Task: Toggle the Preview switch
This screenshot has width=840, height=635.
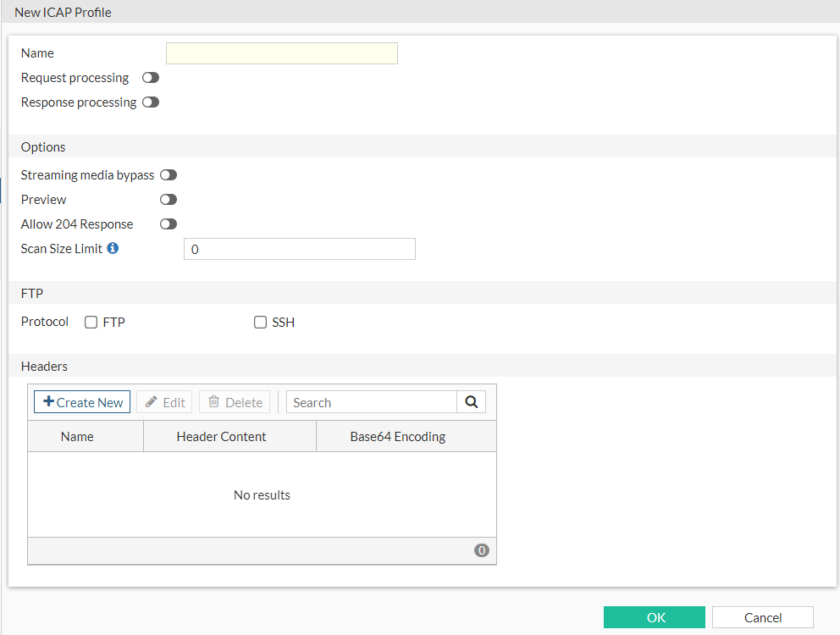Action: 169,200
